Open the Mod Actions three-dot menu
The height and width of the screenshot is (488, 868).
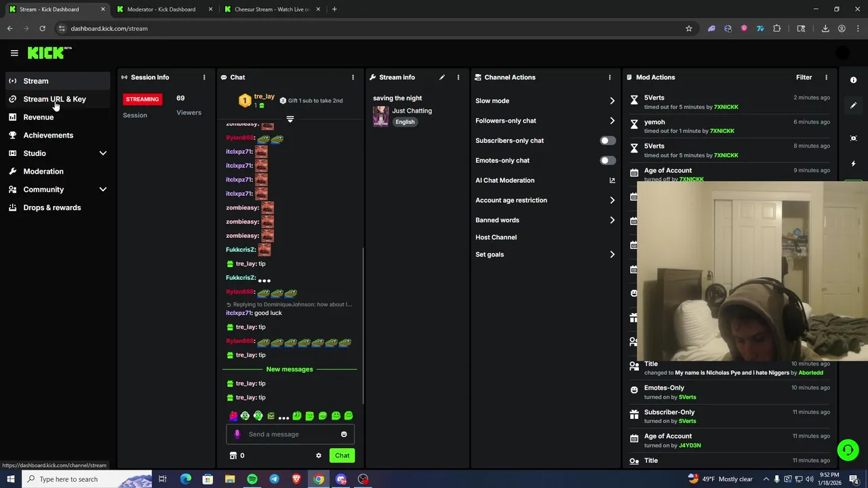(826, 77)
